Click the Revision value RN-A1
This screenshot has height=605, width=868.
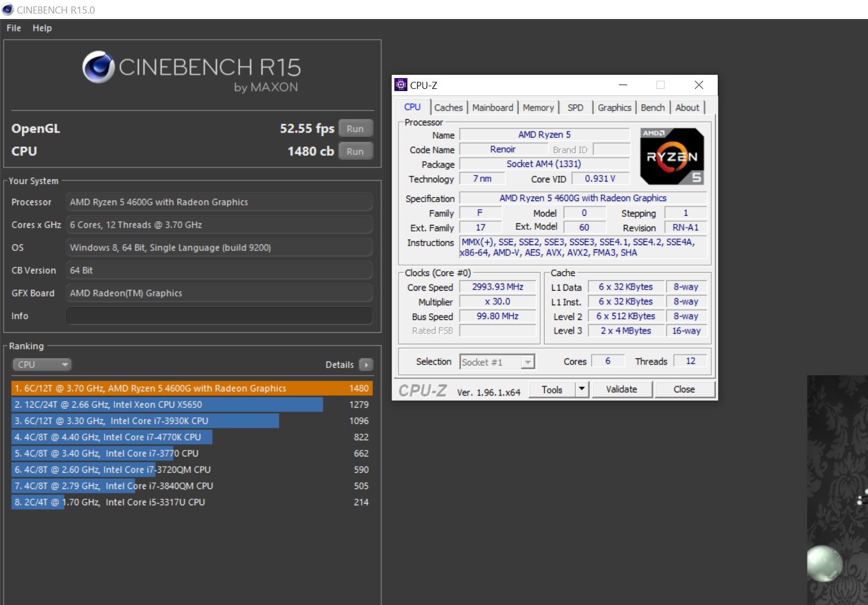click(686, 228)
